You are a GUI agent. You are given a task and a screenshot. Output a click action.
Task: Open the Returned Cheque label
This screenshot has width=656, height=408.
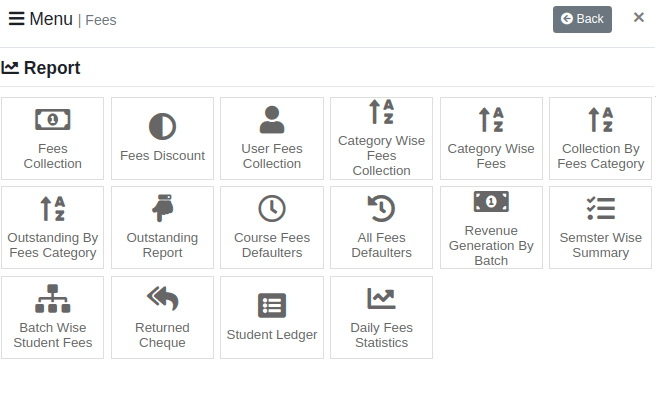coord(162,335)
